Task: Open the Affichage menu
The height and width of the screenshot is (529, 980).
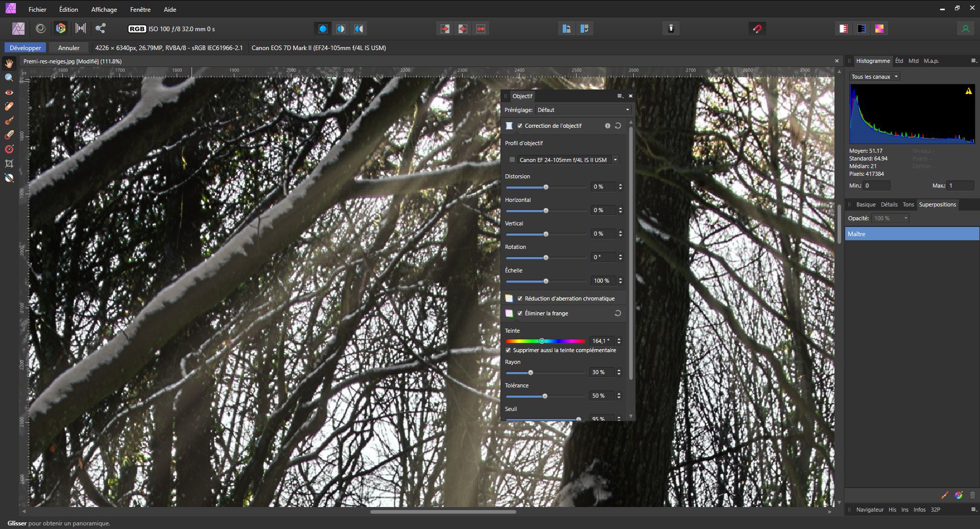Action: coord(104,9)
